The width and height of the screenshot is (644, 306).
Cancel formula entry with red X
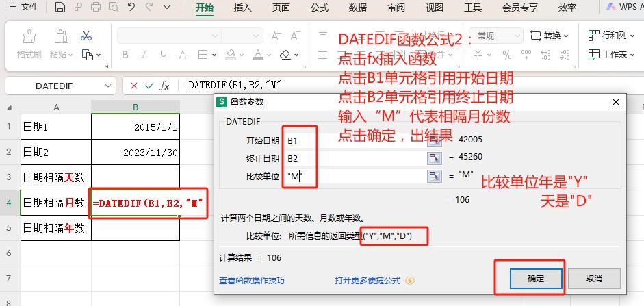(134, 86)
